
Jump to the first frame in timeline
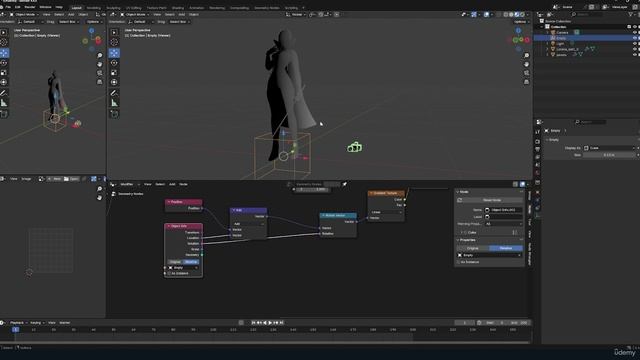[253, 323]
